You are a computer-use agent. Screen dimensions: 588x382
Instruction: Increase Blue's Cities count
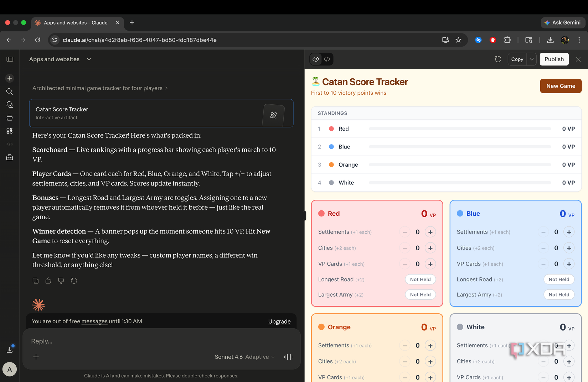pos(569,248)
